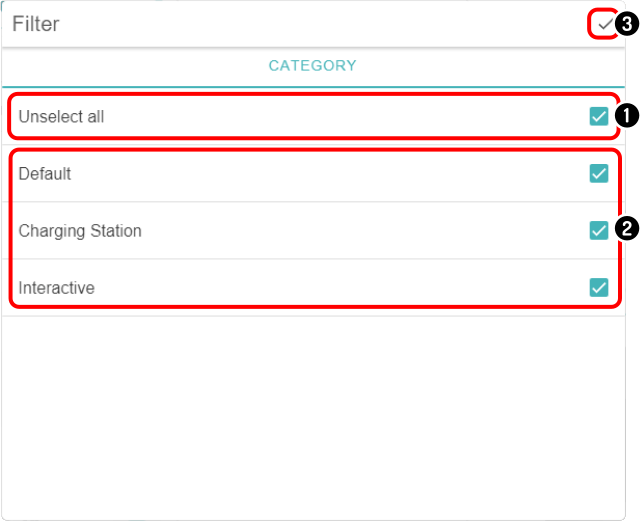Click the teal underline beneath CATEGORY

coord(313,87)
